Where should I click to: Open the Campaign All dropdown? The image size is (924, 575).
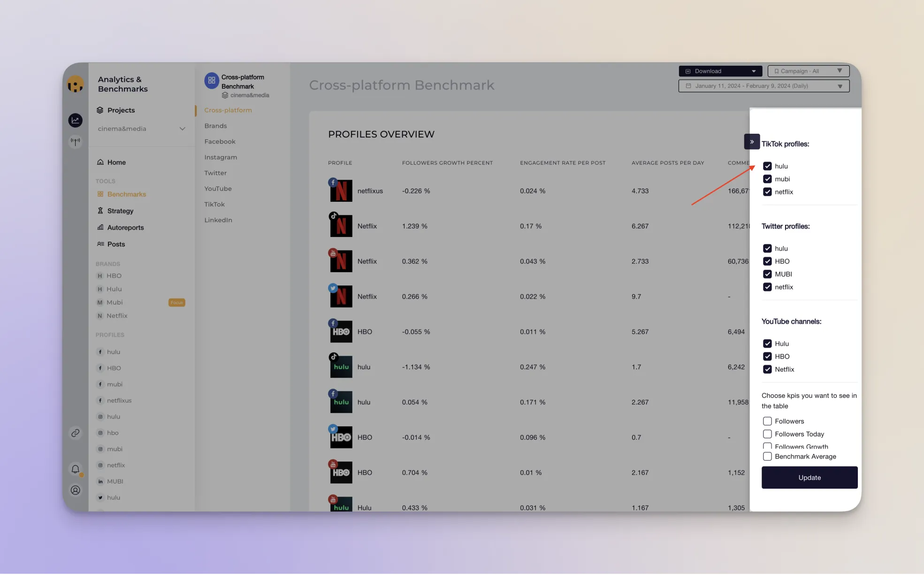point(809,71)
